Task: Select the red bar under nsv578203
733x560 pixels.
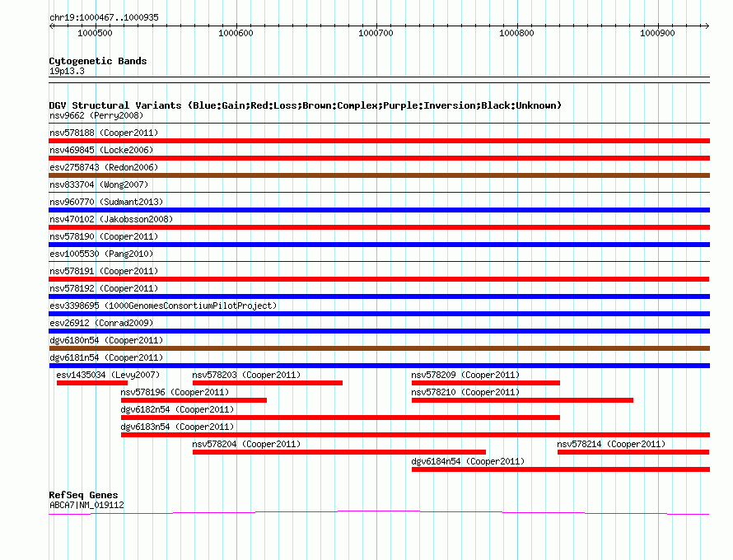Action: point(268,383)
